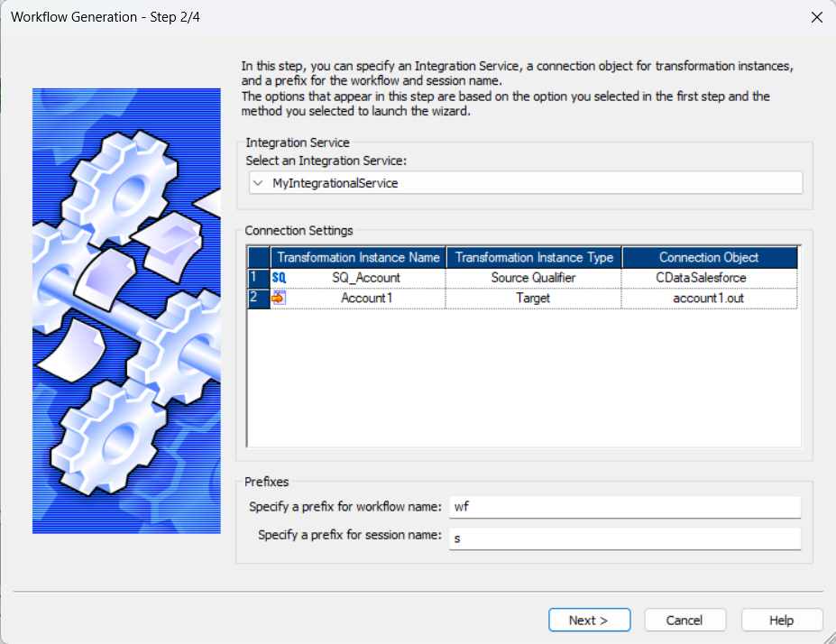Viewport: 836px width, 644px height.
Task: Click the Transformation Instance Name column header
Action: pos(357,256)
